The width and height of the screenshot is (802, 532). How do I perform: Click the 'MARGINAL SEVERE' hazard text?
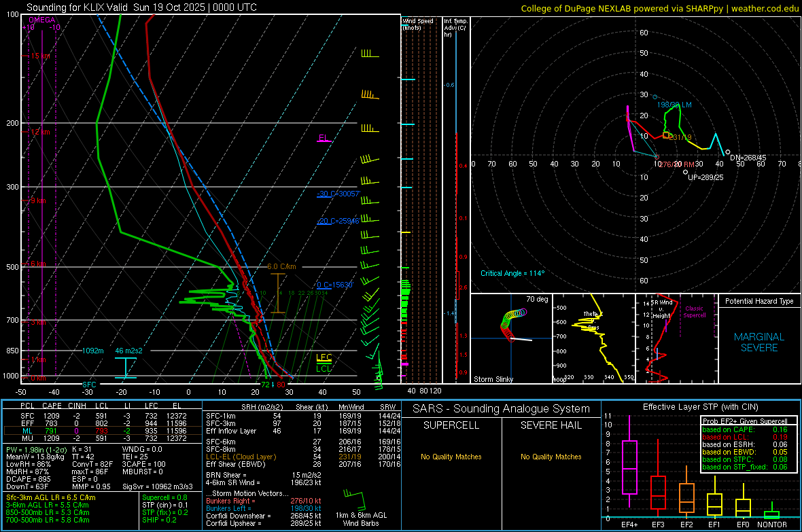[759, 342]
